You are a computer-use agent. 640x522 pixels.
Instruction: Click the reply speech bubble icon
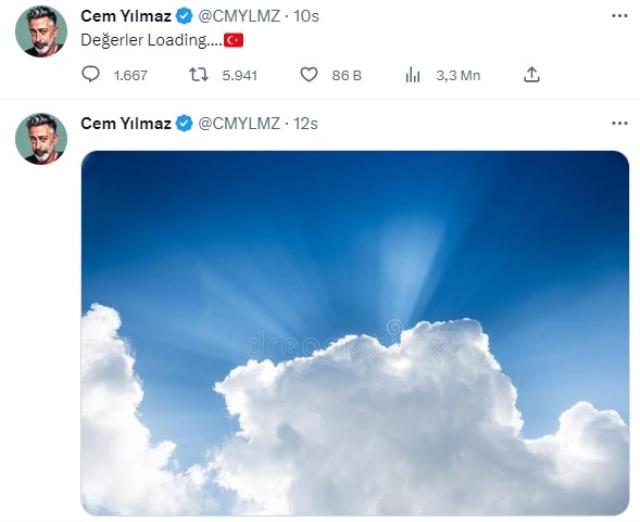click(x=91, y=74)
